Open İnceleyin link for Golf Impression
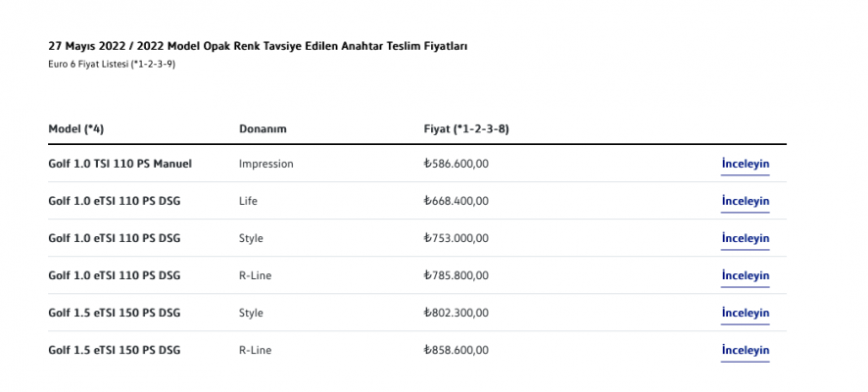The height and width of the screenshot is (392, 868). coord(746,164)
